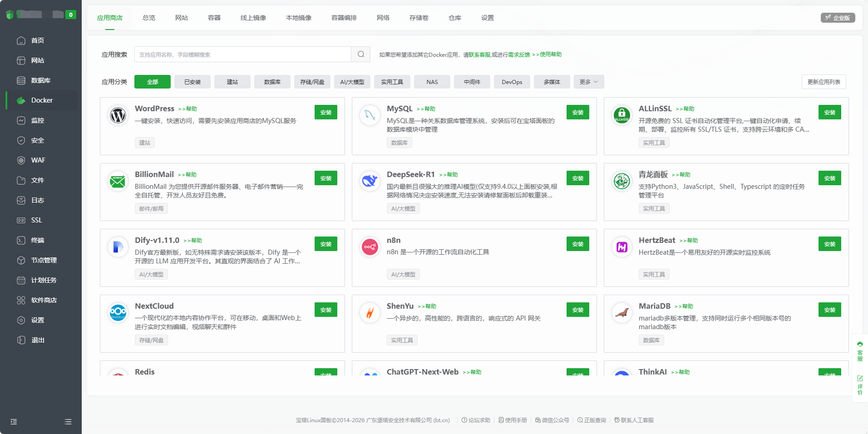Select the 全部 all-apps category

click(x=153, y=82)
